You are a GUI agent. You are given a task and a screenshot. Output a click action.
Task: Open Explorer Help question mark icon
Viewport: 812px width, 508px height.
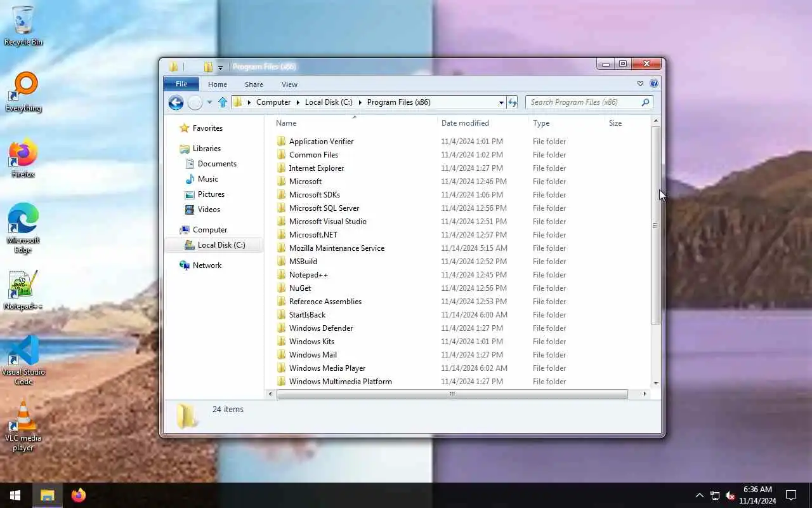654,84
